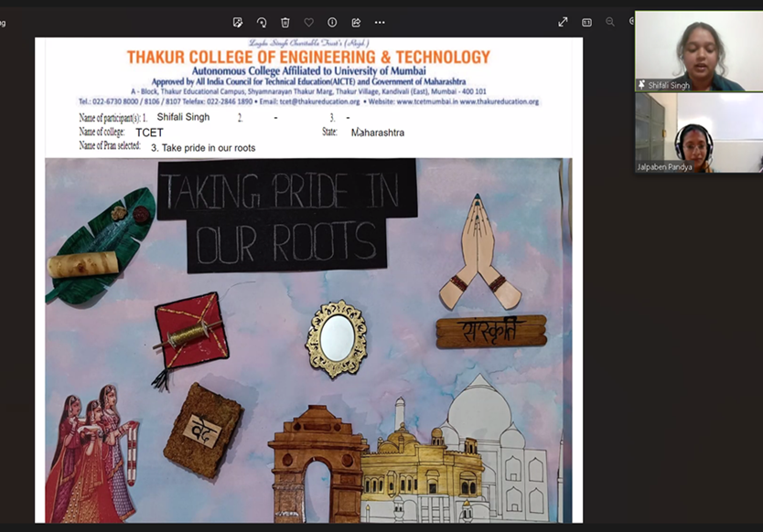Click the website www.tcetmumbai.in

(x=427, y=101)
